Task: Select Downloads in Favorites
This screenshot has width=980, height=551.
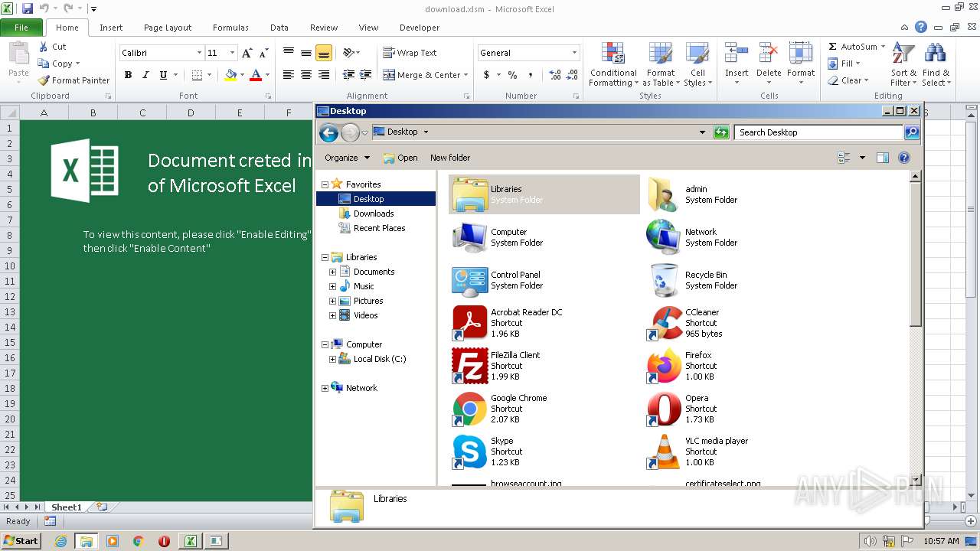Action: [x=374, y=214]
